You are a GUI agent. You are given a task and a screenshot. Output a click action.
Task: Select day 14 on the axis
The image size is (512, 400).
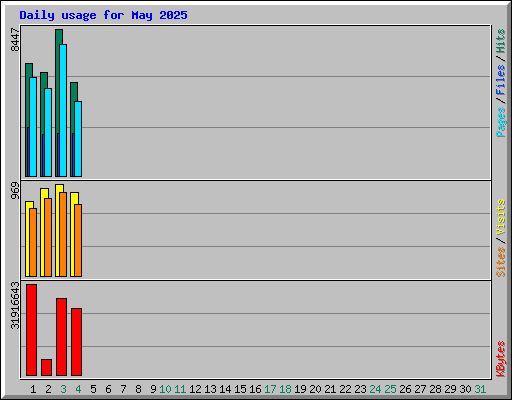[x=225, y=389]
